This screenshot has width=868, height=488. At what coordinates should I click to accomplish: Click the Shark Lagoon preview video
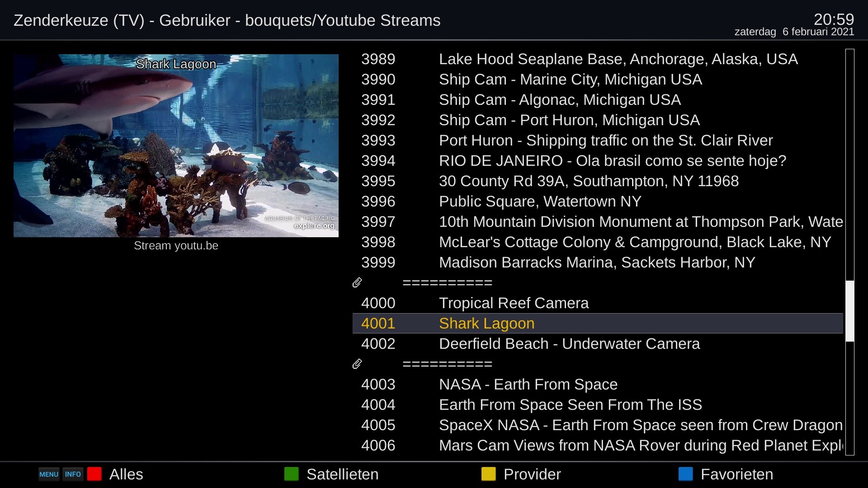click(x=176, y=145)
